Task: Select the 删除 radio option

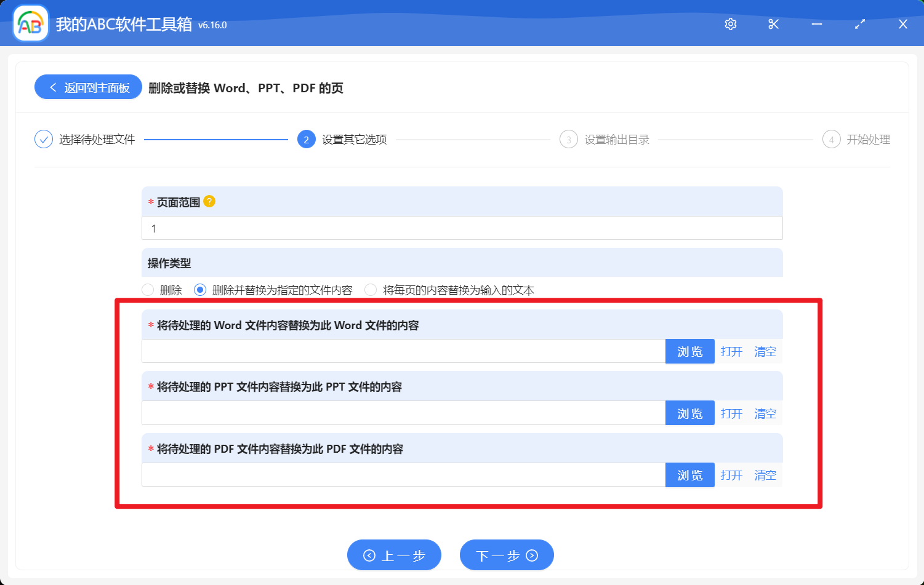Action: (148, 289)
